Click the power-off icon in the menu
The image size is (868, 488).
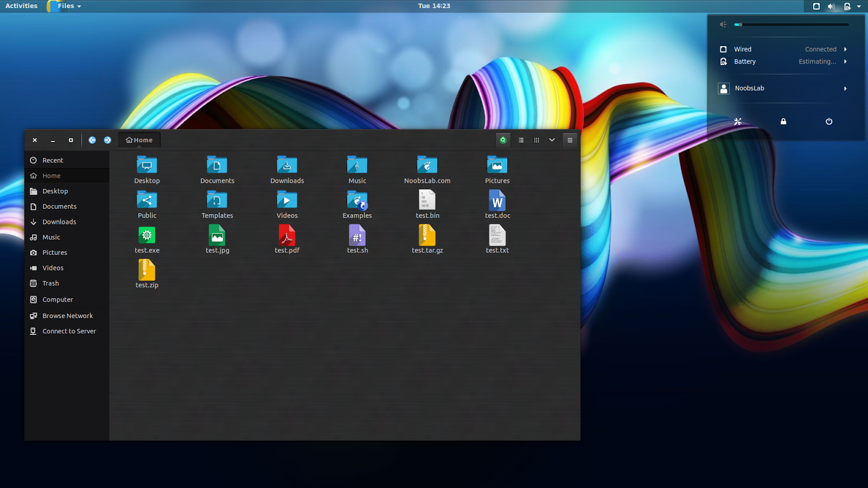(828, 121)
